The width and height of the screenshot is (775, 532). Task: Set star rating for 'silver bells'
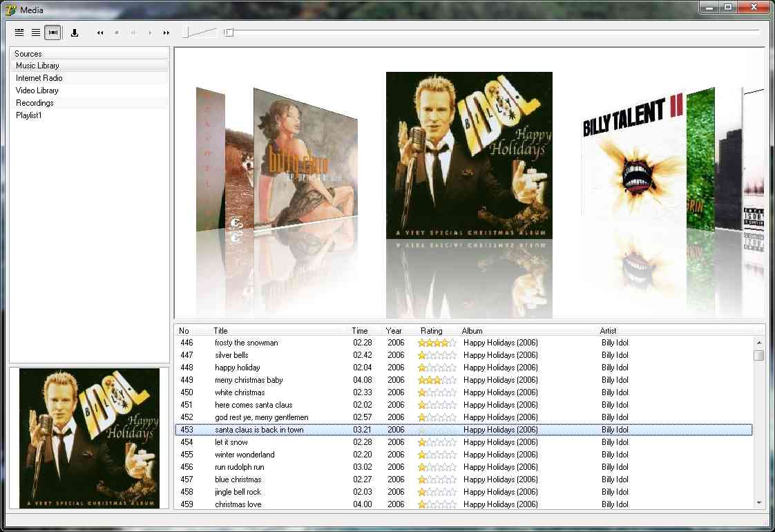click(437, 355)
